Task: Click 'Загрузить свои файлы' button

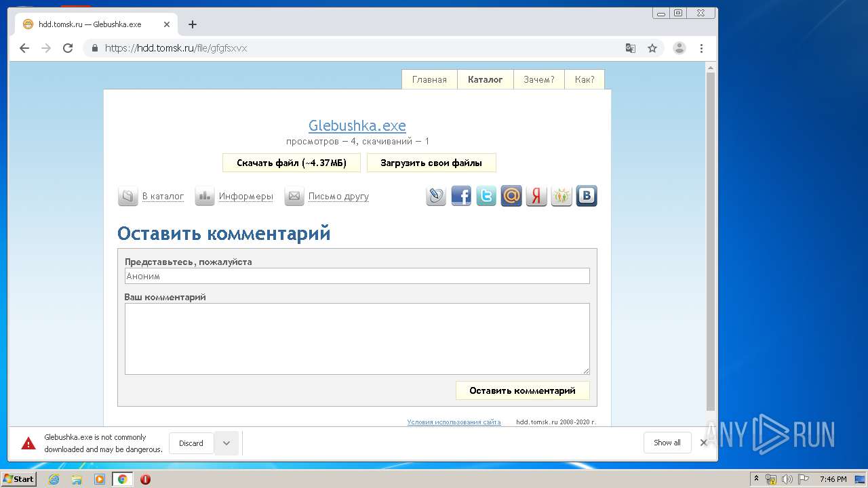Action: click(431, 163)
